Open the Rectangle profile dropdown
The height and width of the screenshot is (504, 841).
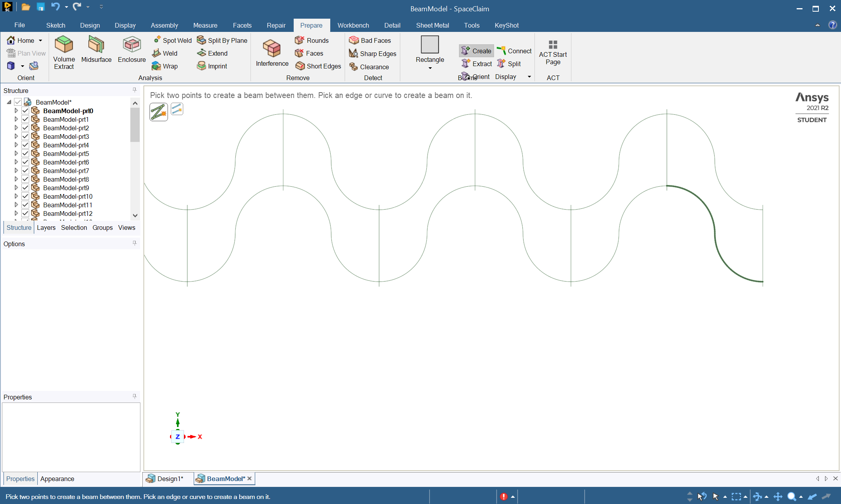pyautogui.click(x=430, y=68)
